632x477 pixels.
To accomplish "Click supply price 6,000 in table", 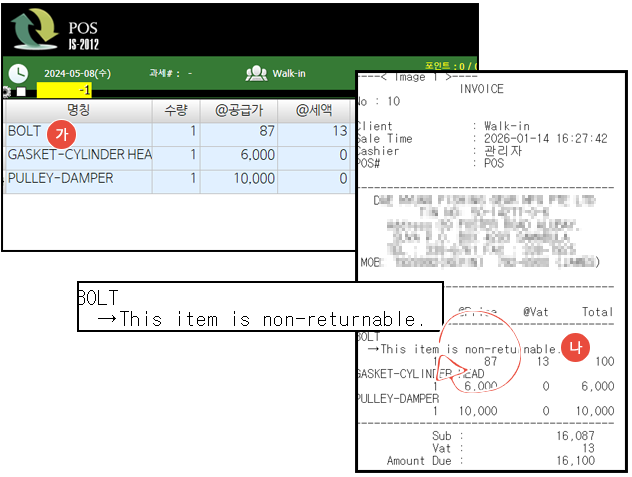I will point(258,155).
